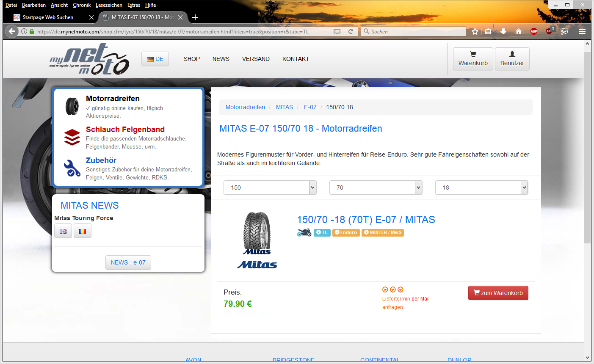
Task: Select the Romanian flag button
Action: click(83, 231)
